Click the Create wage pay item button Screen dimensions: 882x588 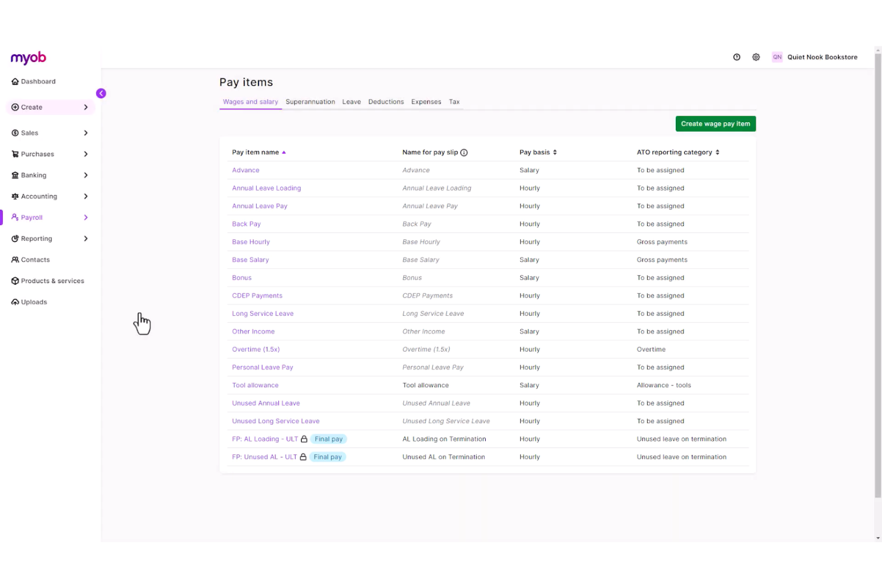click(715, 123)
